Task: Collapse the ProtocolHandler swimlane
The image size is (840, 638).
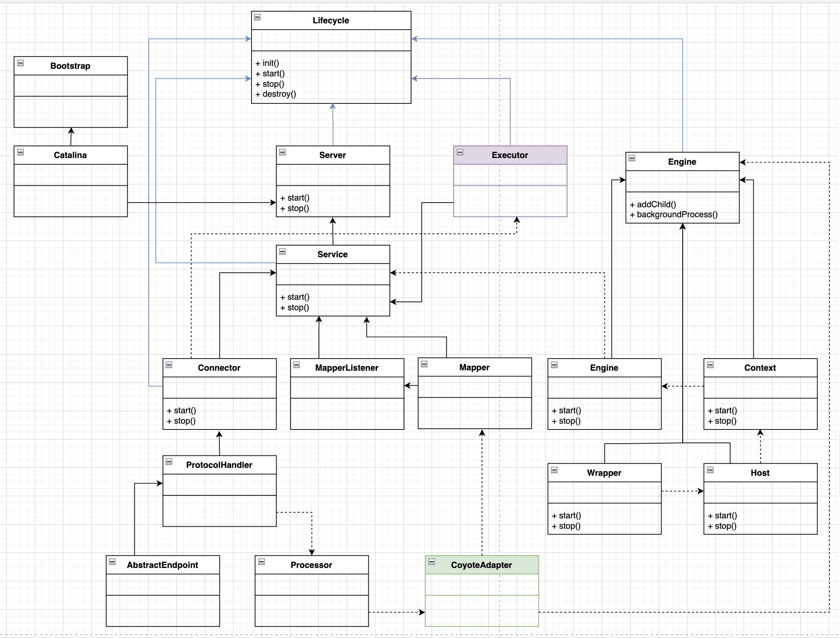Action: (169, 462)
